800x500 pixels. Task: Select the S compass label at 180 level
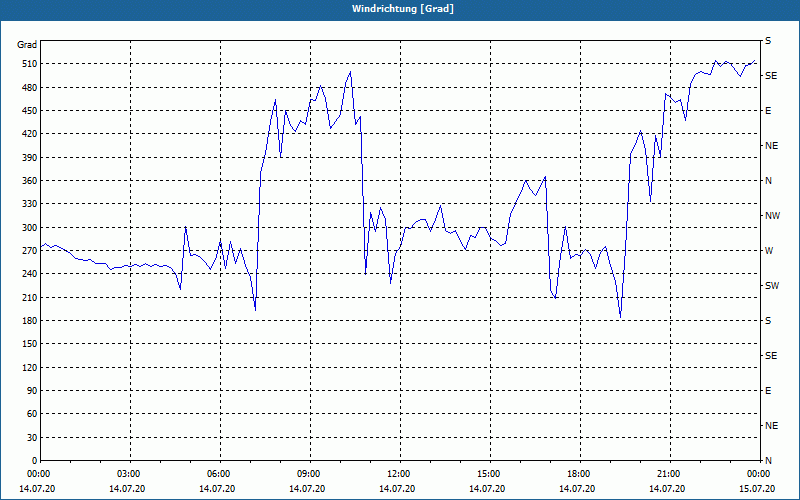(x=768, y=321)
